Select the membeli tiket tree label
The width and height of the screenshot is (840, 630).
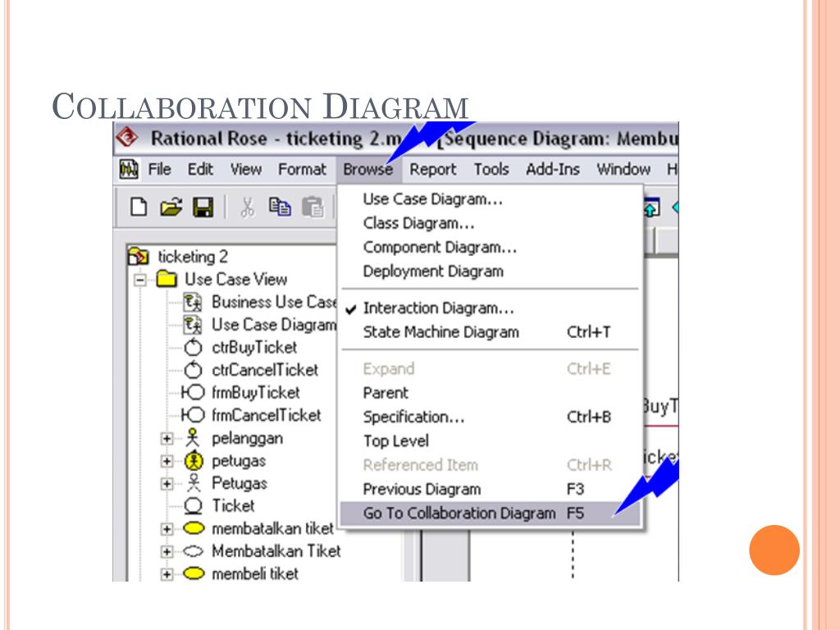tap(255, 573)
